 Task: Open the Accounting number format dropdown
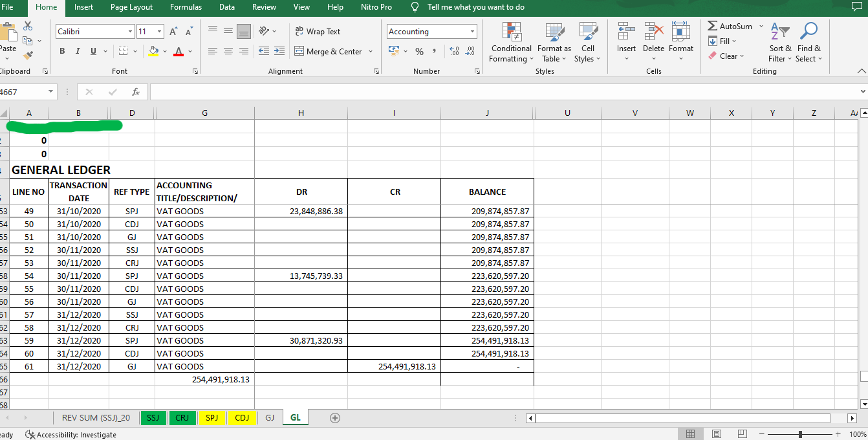[472, 32]
